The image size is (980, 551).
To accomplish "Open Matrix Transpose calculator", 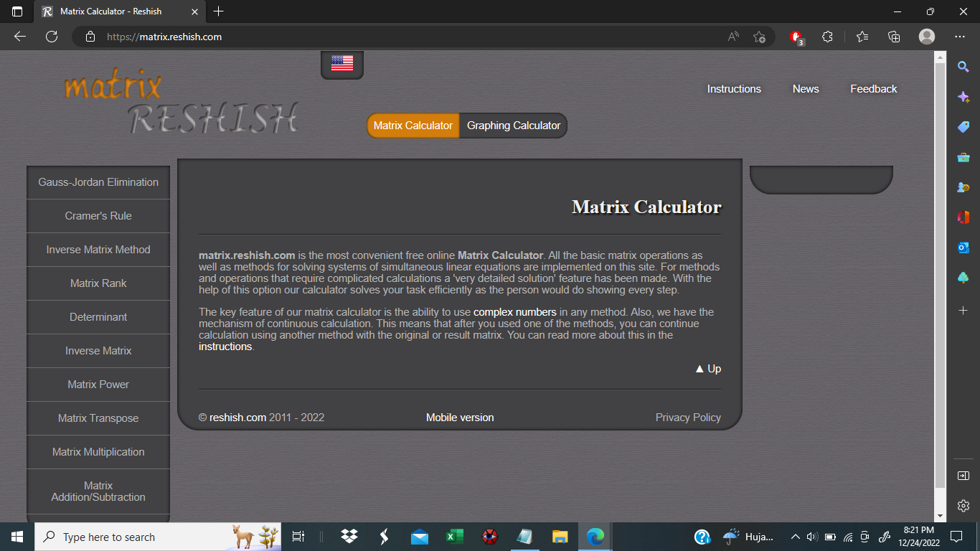I will point(98,418).
